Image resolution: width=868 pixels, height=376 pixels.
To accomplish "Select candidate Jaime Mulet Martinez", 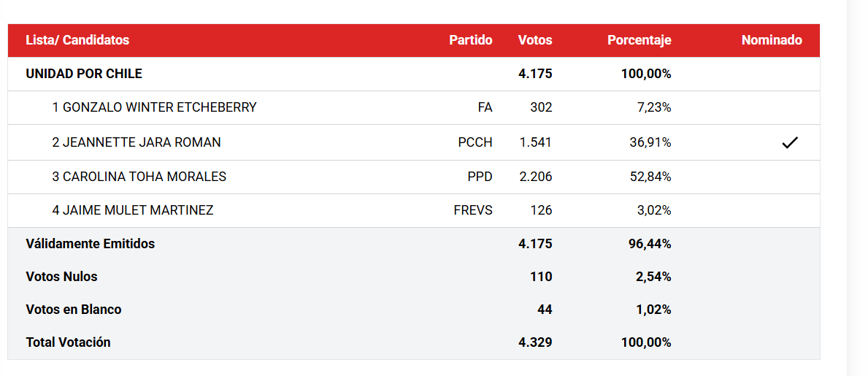I will coord(133,210).
